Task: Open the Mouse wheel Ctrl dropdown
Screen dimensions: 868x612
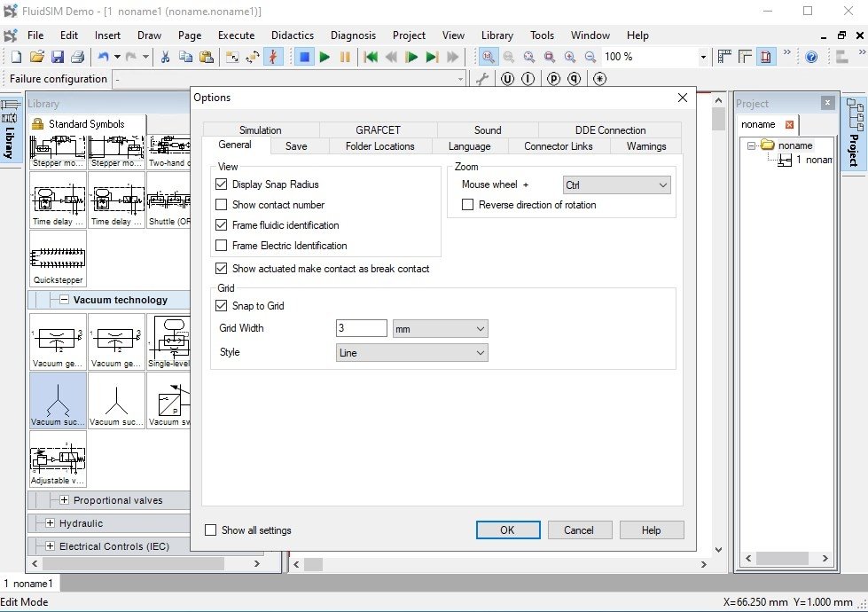Action: 616,185
